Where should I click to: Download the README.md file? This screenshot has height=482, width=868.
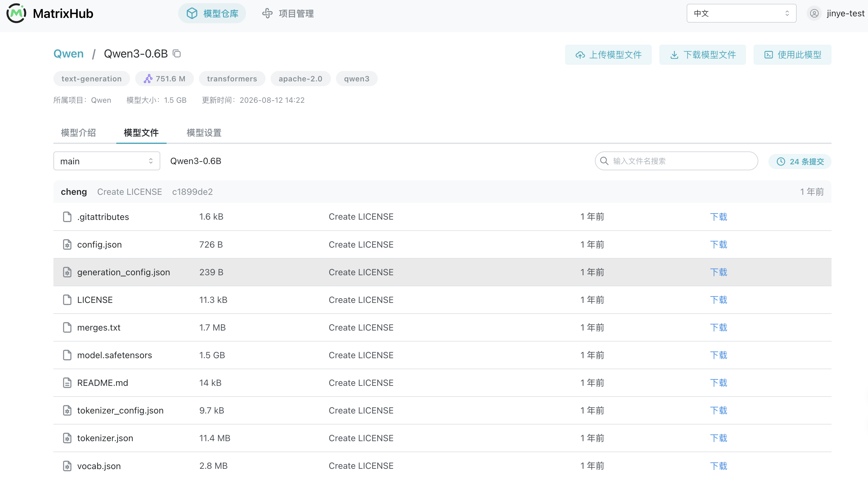tap(718, 382)
